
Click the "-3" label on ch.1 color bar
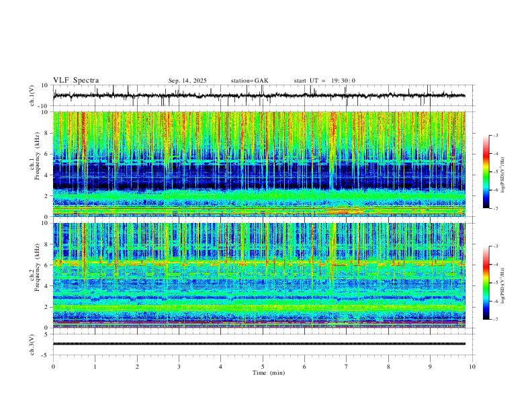coord(496,135)
